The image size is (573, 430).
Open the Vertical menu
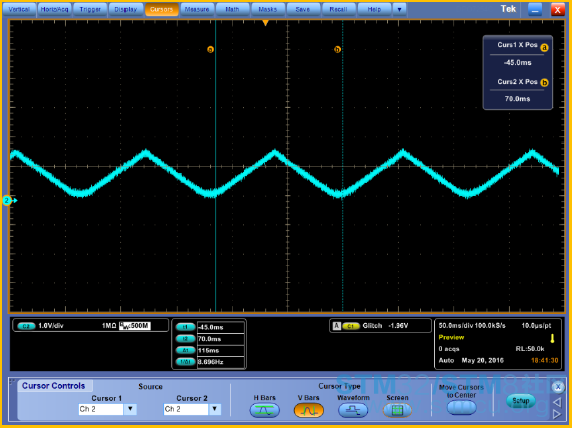[x=19, y=9]
